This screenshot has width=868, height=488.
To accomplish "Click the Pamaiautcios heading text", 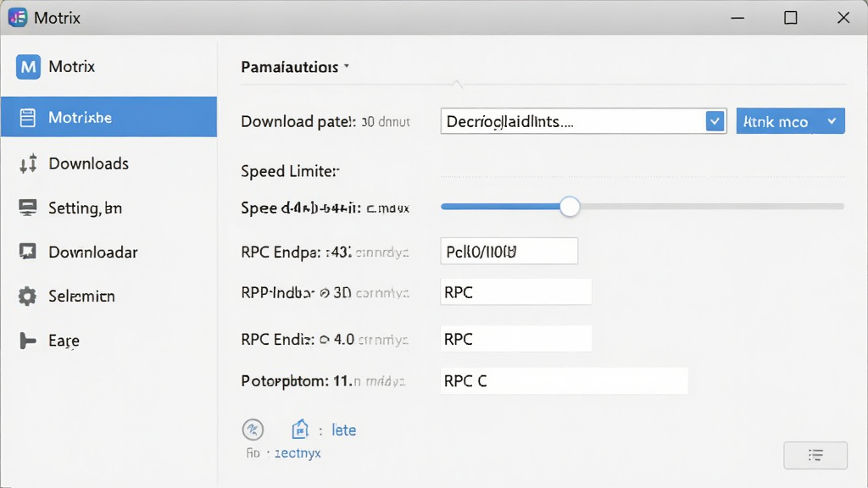I will [x=290, y=67].
